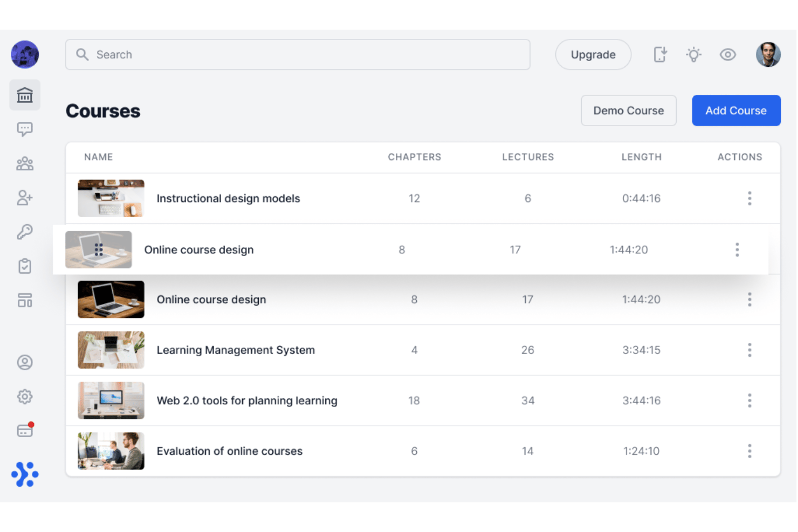Screen dimensions: 798x532
Task: Open the Instructional design models course title
Action: point(228,198)
